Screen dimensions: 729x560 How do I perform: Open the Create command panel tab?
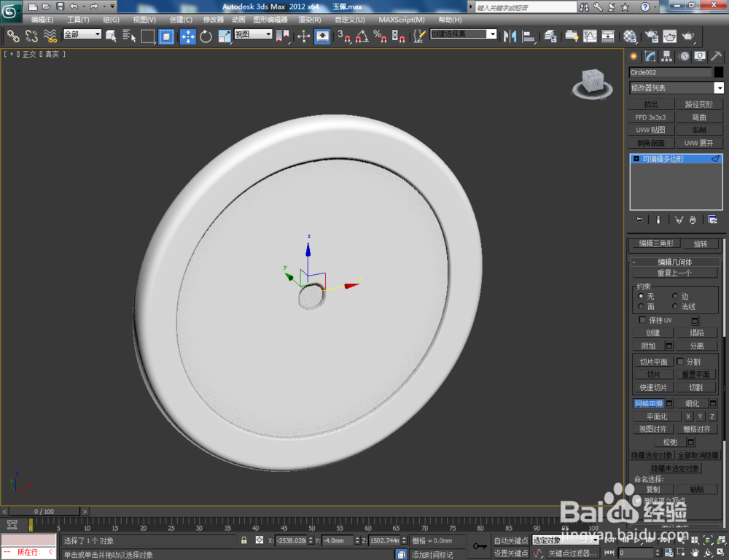[x=634, y=56]
